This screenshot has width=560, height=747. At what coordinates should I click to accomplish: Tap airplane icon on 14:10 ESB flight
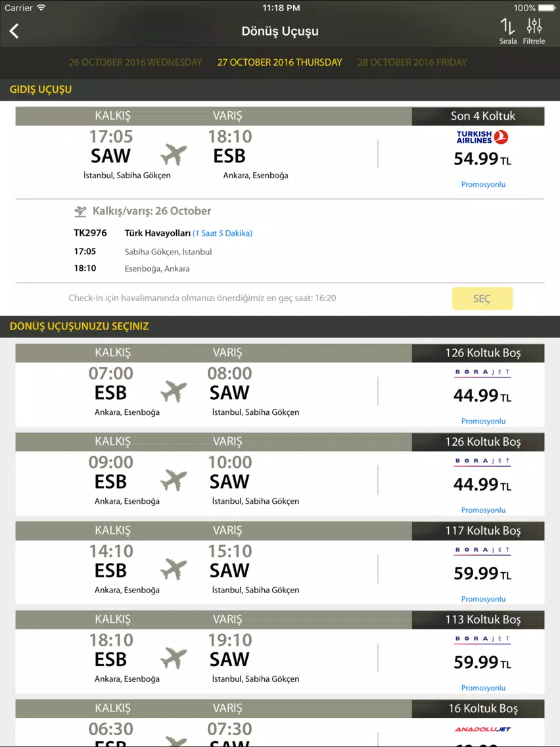(174, 569)
